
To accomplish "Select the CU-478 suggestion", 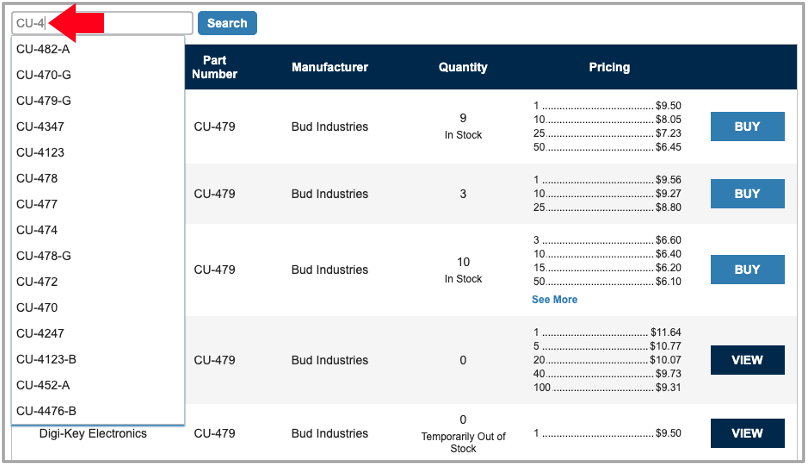I will point(37,178).
